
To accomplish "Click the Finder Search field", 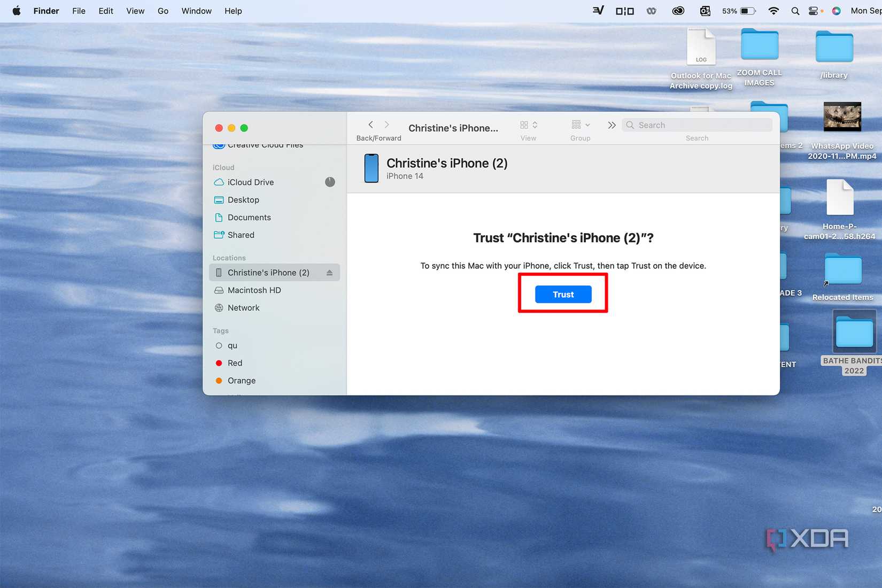I will (x=697, y=125).
